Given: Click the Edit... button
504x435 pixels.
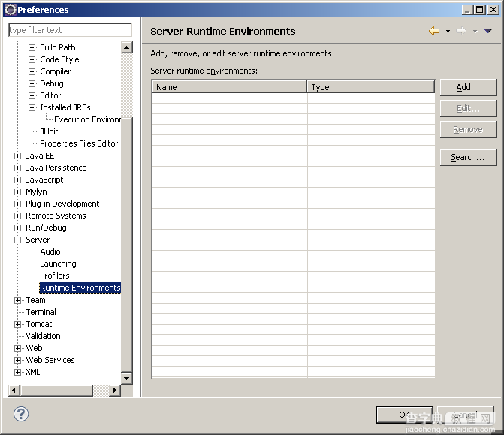Looking at the screenshot, I should click(468, 108).
